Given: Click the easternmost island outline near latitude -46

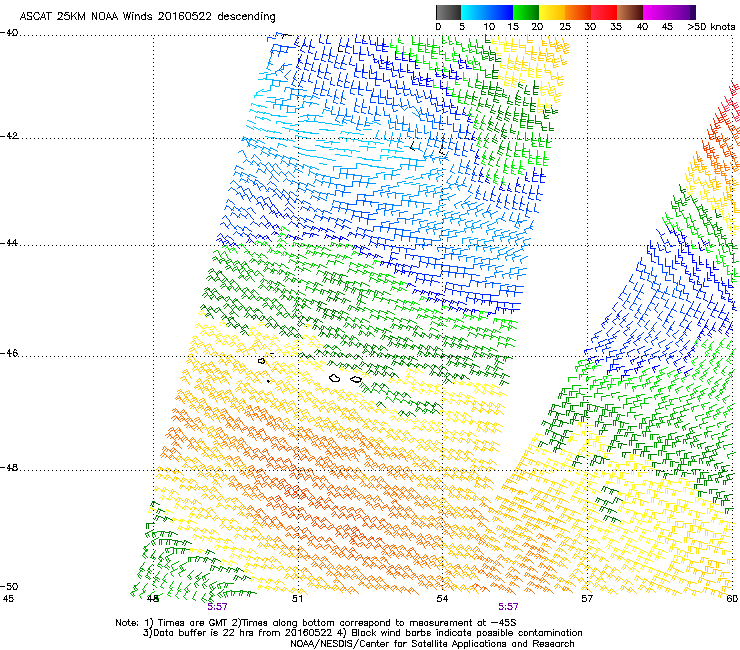Looking at the screenshot, I should tap(356, 380).
